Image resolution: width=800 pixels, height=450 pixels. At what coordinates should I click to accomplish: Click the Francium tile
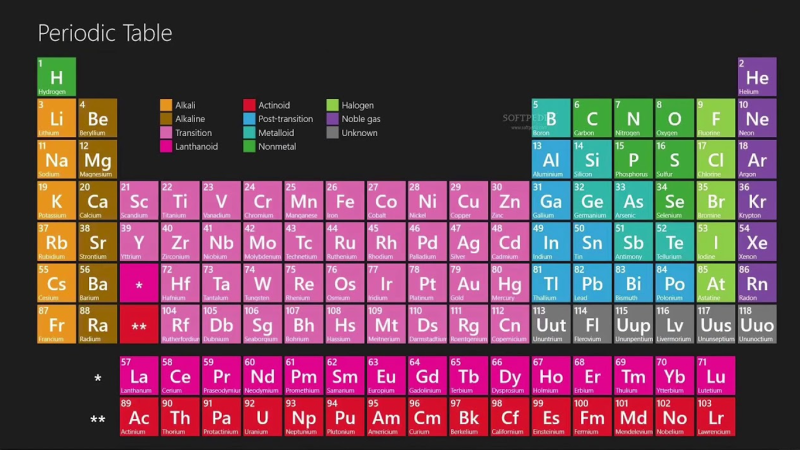pos(57,324)
